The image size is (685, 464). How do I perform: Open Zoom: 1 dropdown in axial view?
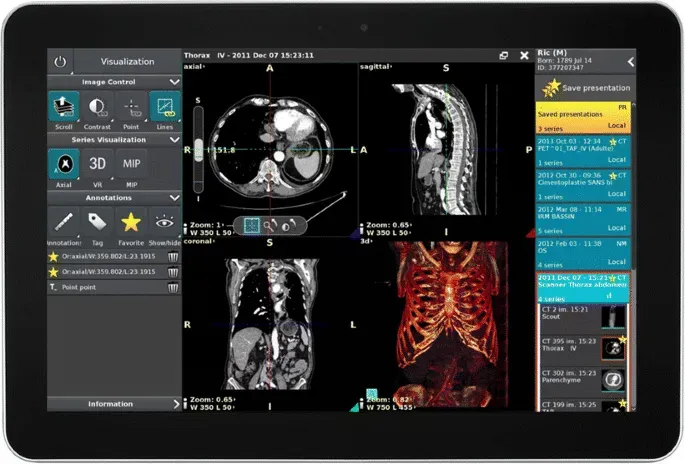click(207, 225)
